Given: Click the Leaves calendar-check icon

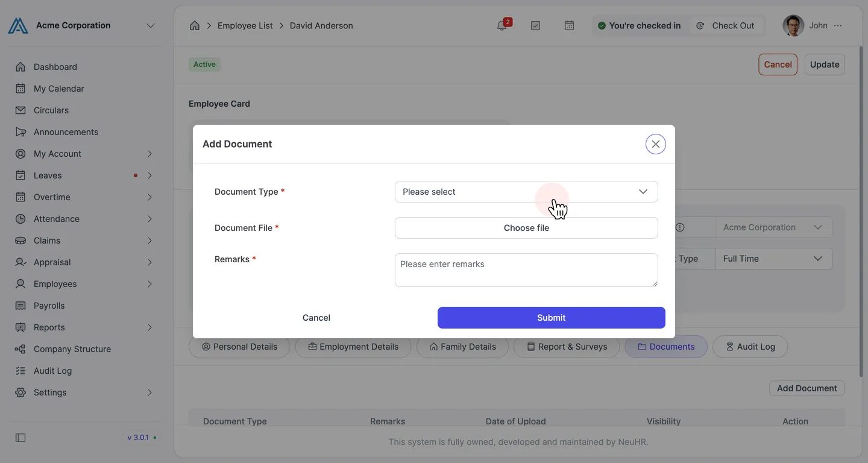Looking at the screenshot, I should tap(20, 175).
